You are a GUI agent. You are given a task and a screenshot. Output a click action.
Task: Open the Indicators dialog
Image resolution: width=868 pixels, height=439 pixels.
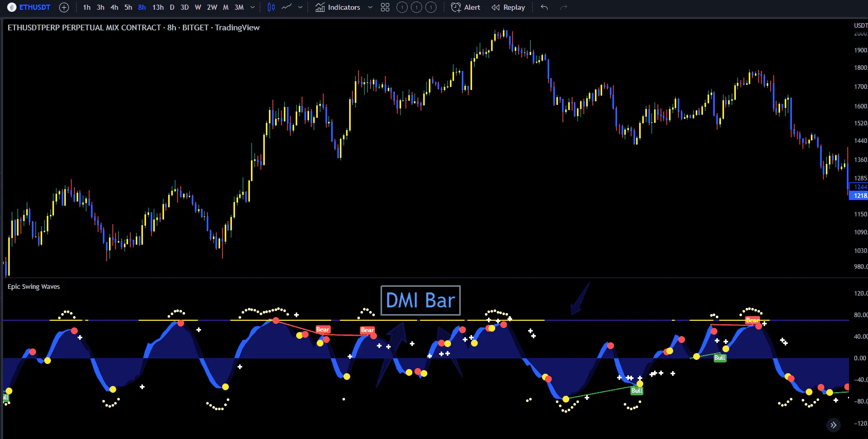338,7
